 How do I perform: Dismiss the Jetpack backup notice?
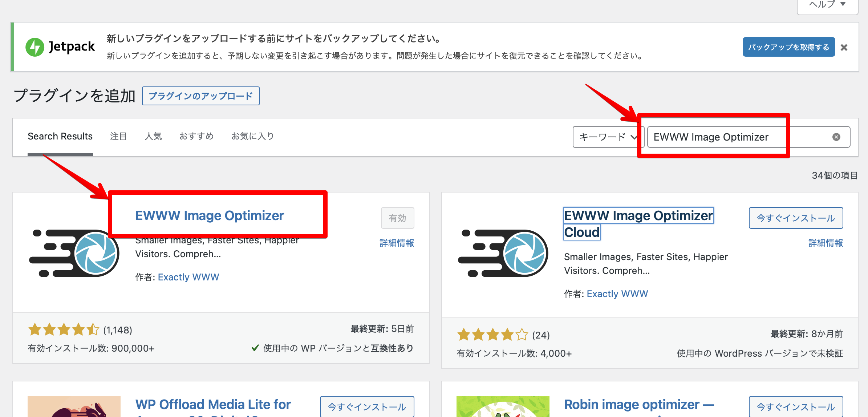click(844, 48)
